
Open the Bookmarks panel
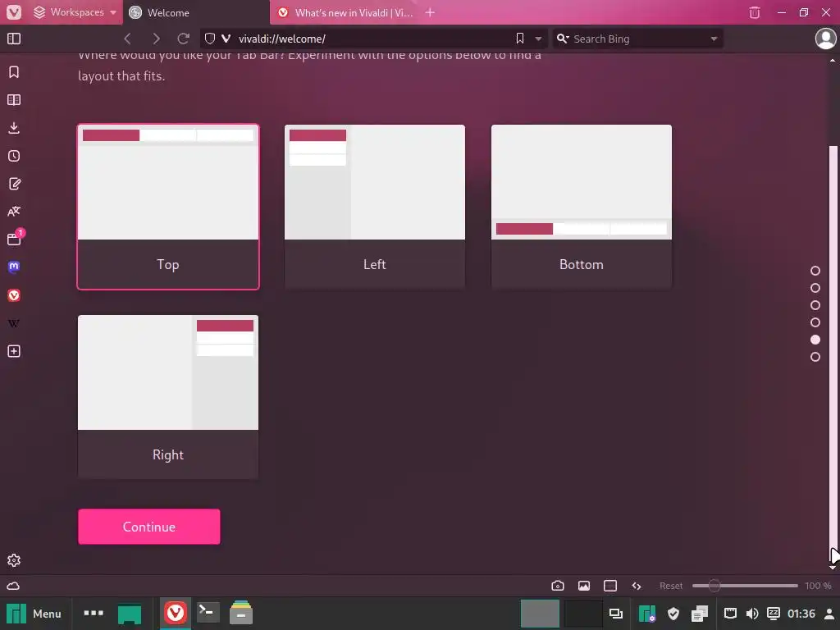[x=14, y=72]
